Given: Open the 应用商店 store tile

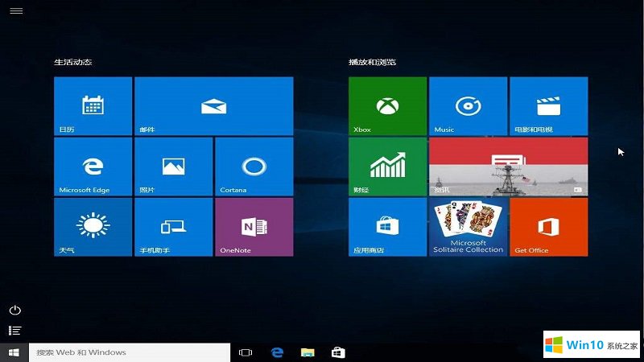Looking at the screenshot, I should (x=388, y=227).
